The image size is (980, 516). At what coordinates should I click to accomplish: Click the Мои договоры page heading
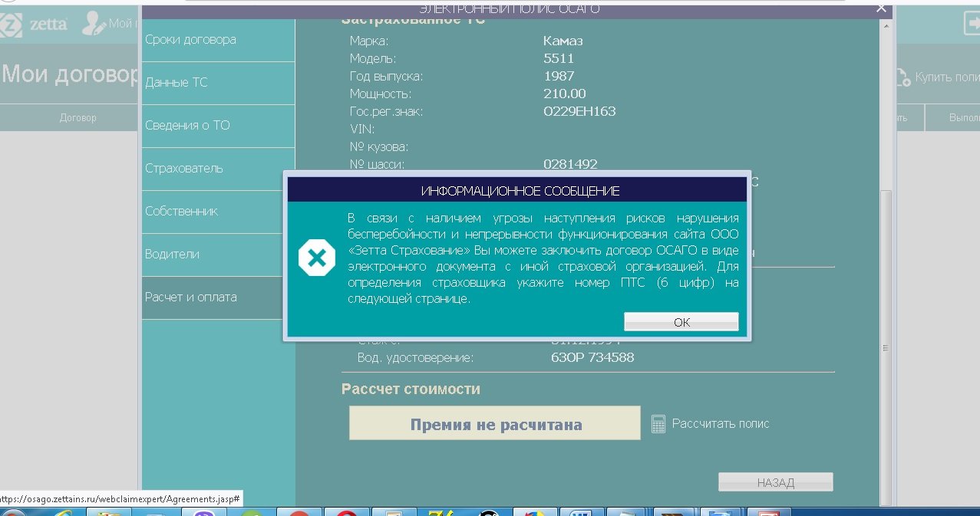click(71, 74)
